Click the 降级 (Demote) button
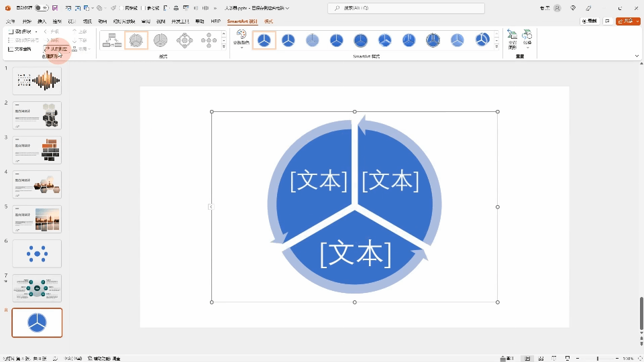This screenshot has width=644, height=362. coord(52,40)
